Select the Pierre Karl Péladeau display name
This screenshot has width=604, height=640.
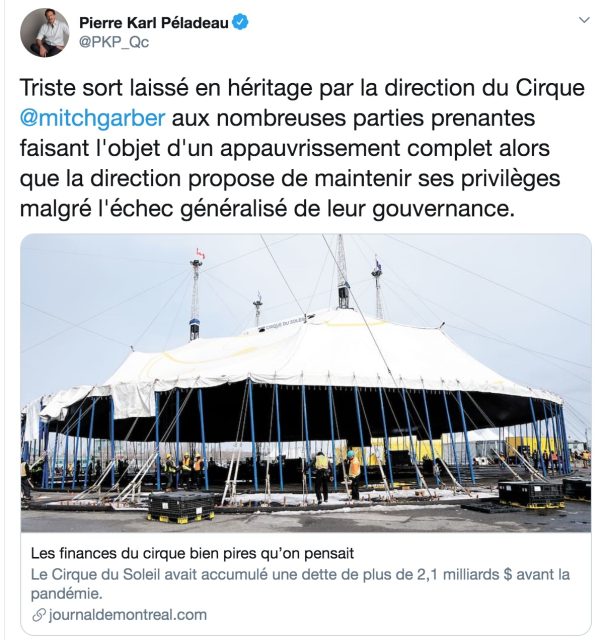154,23
